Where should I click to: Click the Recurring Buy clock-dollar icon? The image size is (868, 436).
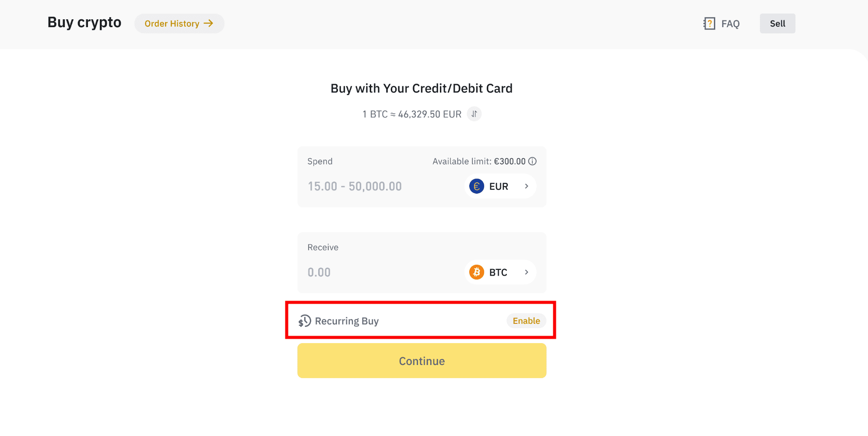pos(305,321)
